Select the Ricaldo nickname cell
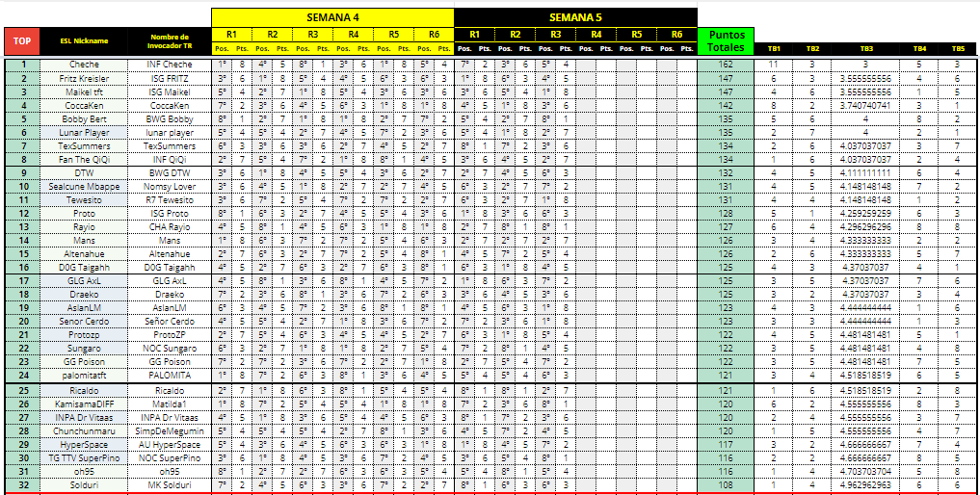 84,391
